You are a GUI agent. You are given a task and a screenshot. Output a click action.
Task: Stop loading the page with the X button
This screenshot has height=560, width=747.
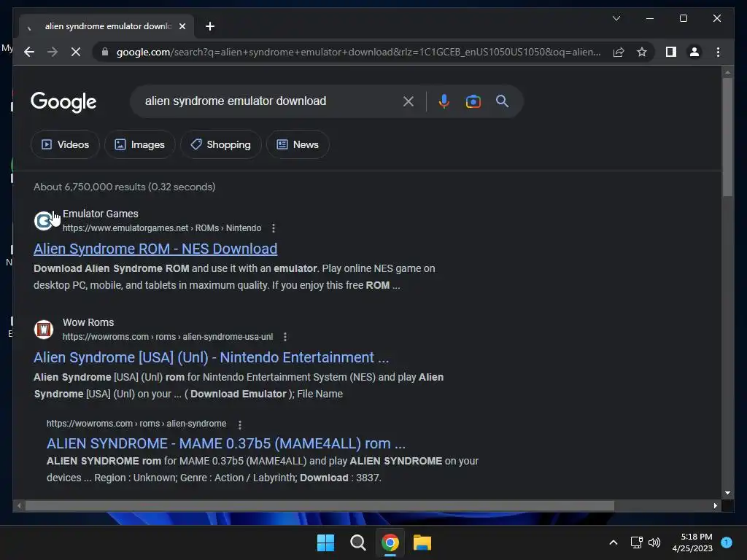[76, 52]
